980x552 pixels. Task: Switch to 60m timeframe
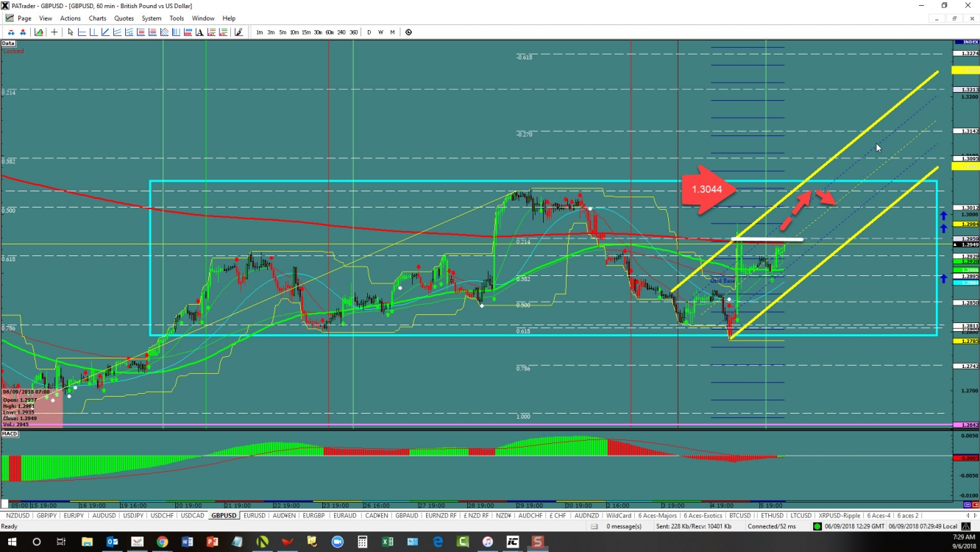coord(330,32)
